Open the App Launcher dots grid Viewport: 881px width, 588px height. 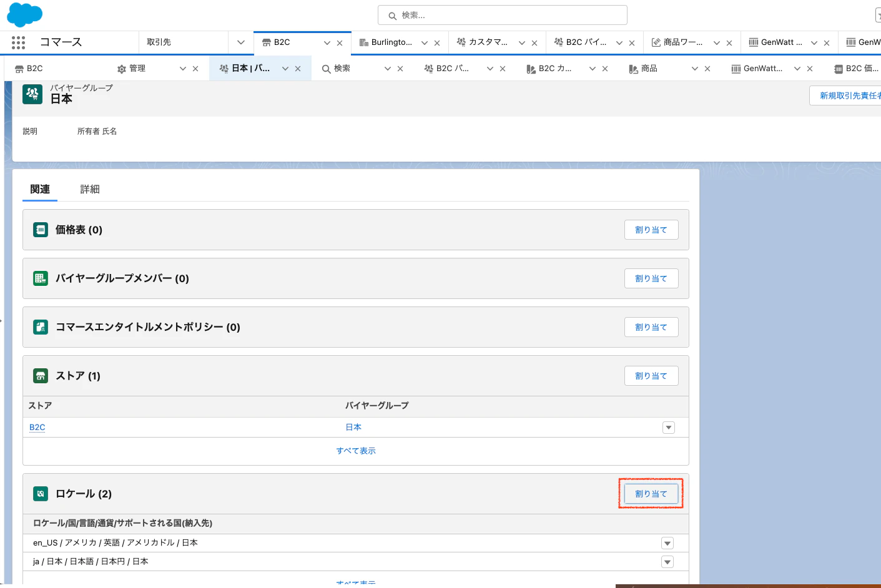(19, 42)
